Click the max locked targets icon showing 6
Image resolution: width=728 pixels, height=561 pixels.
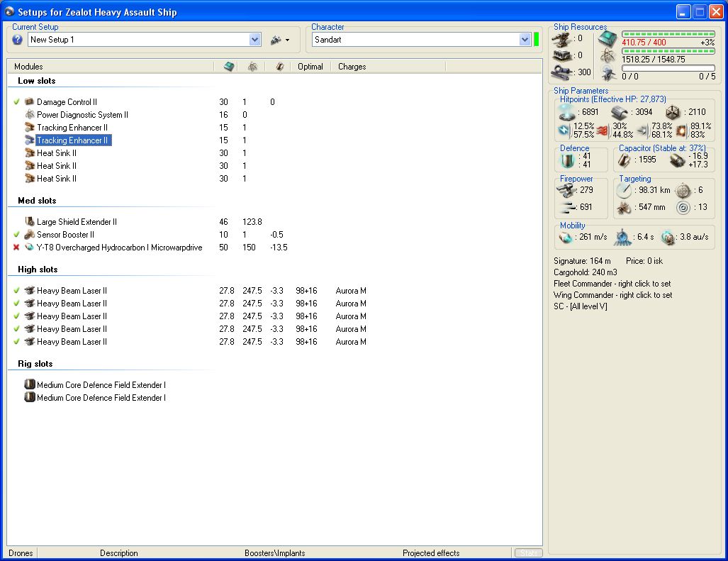[x=683, y=190]
